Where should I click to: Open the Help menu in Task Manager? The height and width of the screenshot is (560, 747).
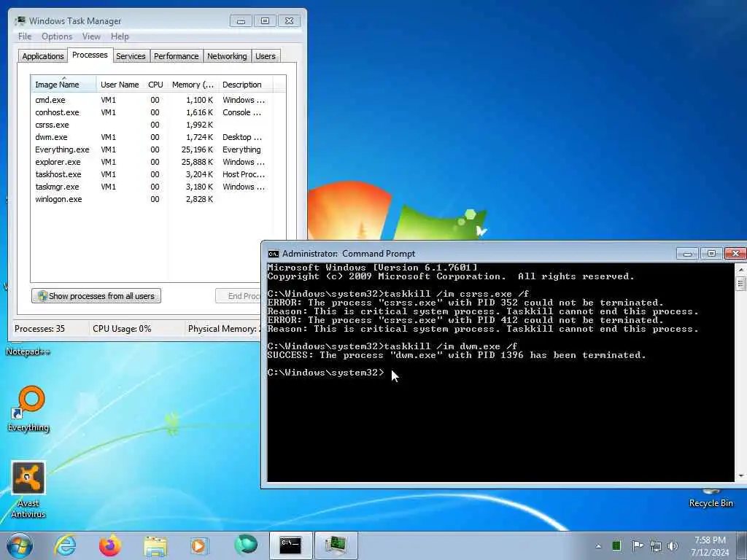click(x=120, y=36)
